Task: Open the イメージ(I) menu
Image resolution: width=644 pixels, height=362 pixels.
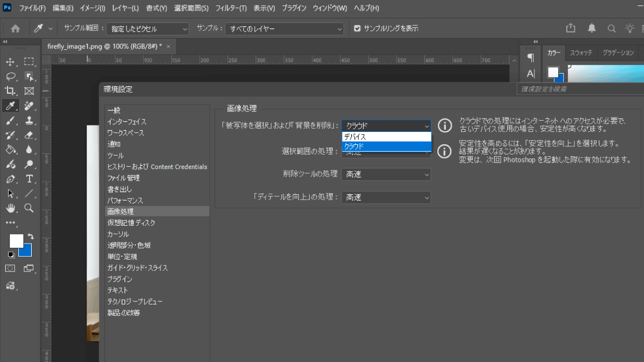Action: [x=93, y=9]
